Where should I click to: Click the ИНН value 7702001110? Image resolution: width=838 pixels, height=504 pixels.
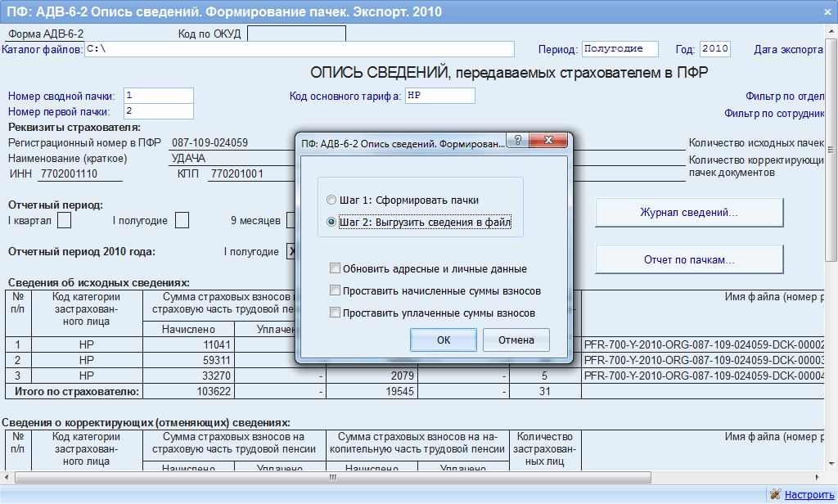[69, 173]
